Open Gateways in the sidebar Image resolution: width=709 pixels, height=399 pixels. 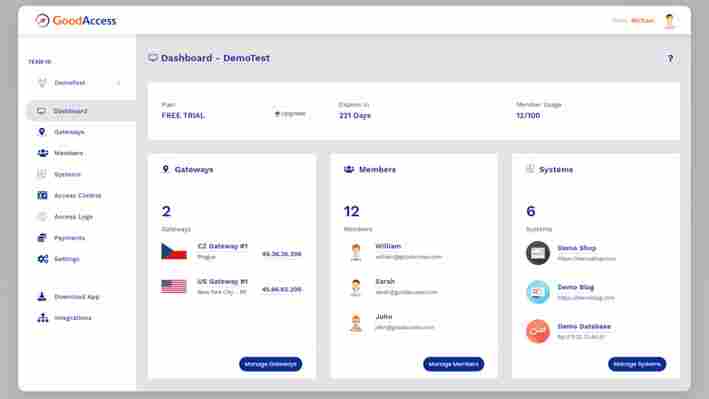(x=69, y=132)
